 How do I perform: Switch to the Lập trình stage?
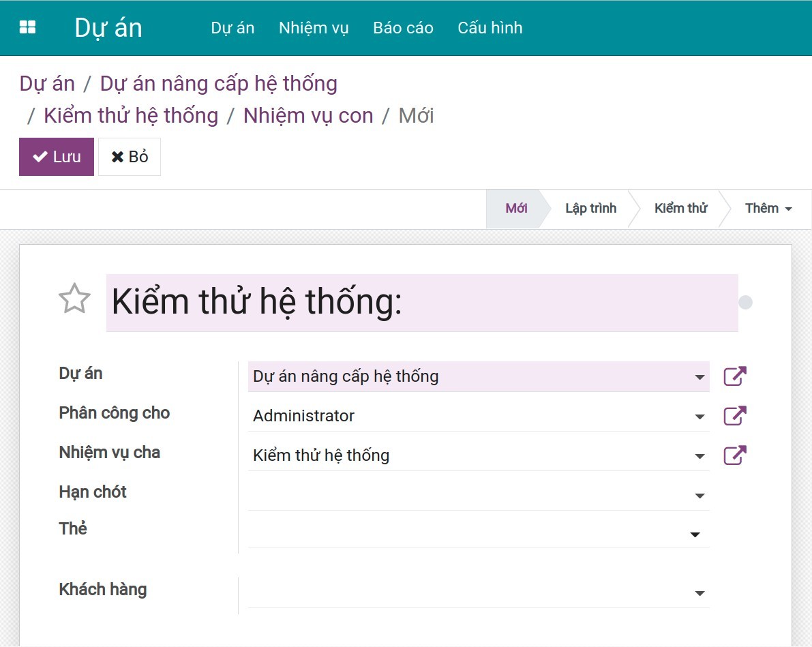[589, 208]
